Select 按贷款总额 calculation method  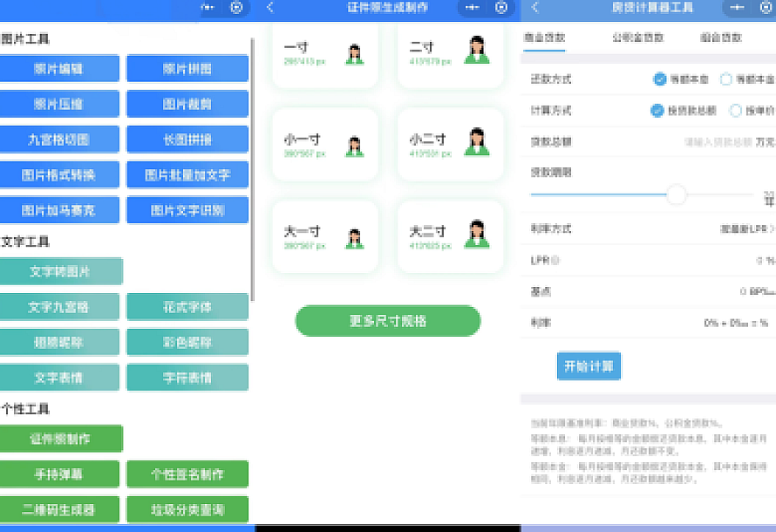pos(658,111)
